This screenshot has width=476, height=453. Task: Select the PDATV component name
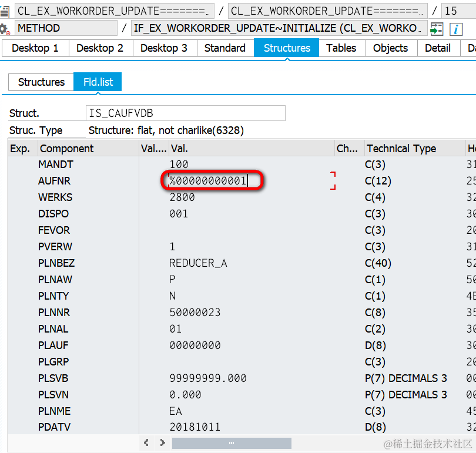(x=54, y=427)
